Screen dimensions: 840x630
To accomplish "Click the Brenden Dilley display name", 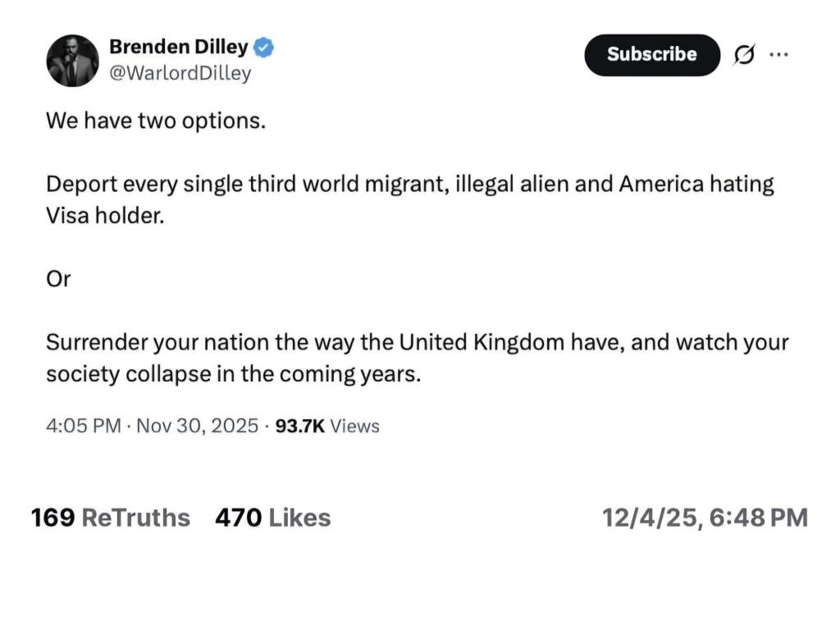I will [178, 47].
